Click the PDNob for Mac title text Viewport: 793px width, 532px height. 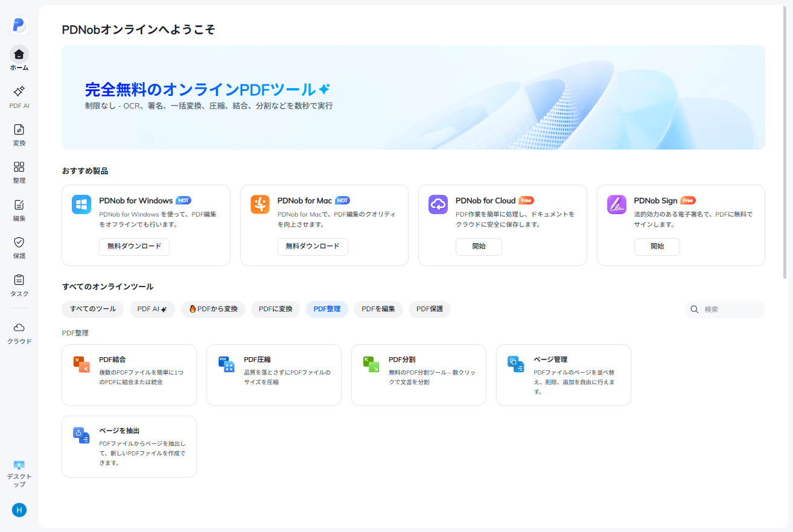305,201
